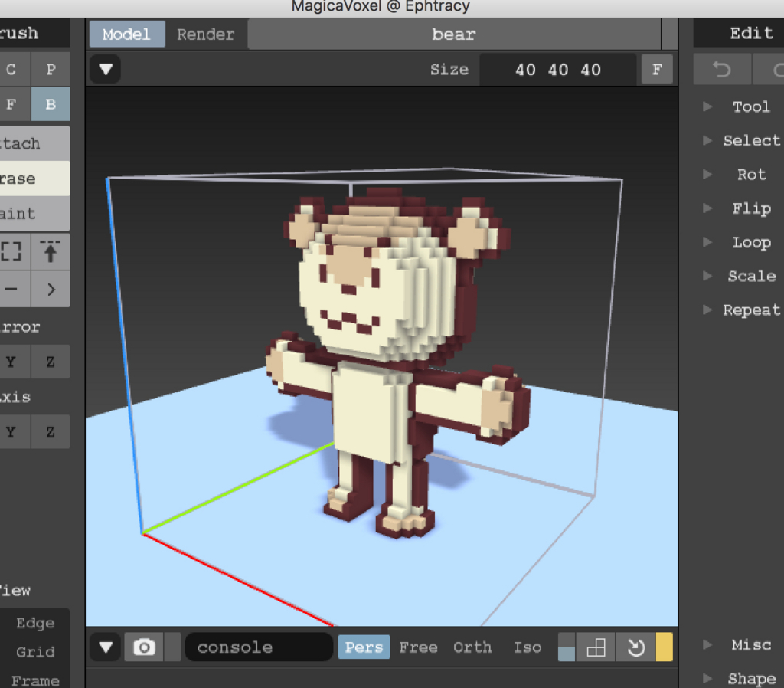
Task: Select Iso isometric camera mode
Action: coord(528,647)
